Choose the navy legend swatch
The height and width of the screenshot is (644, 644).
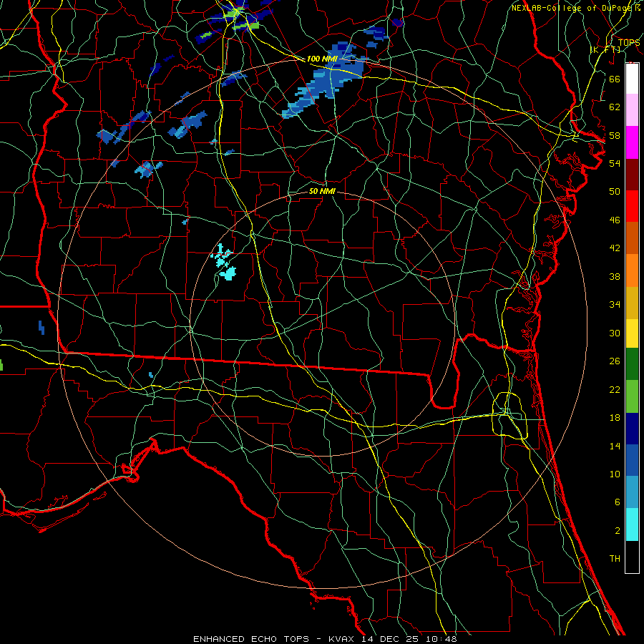632,429
